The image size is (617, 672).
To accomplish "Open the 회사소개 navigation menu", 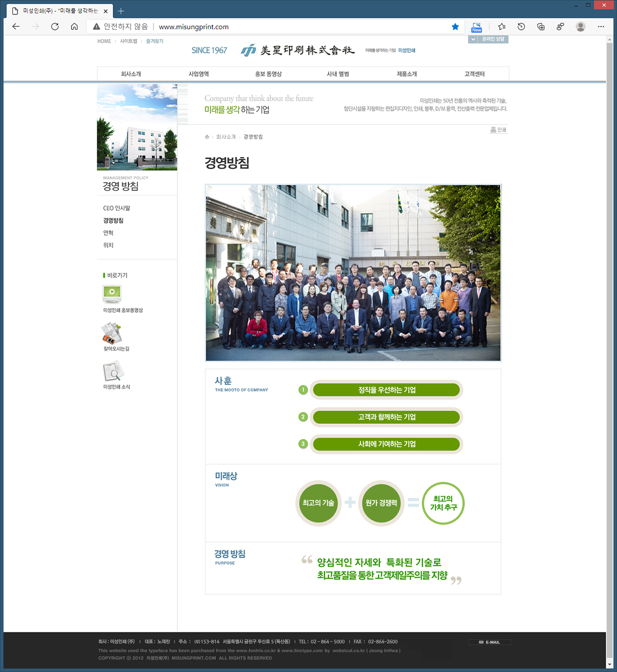I will pos(131,74).
